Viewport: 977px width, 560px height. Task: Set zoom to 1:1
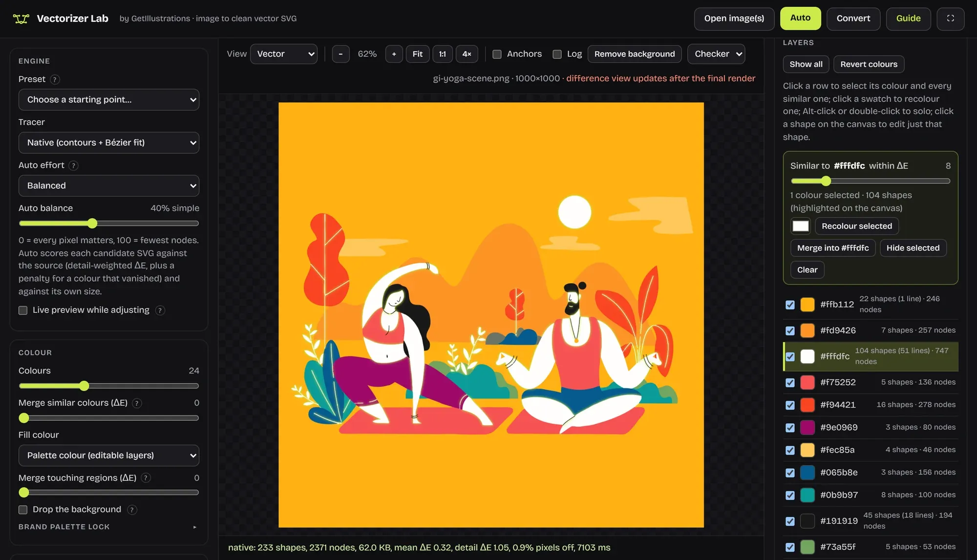(x=442, y=54)
